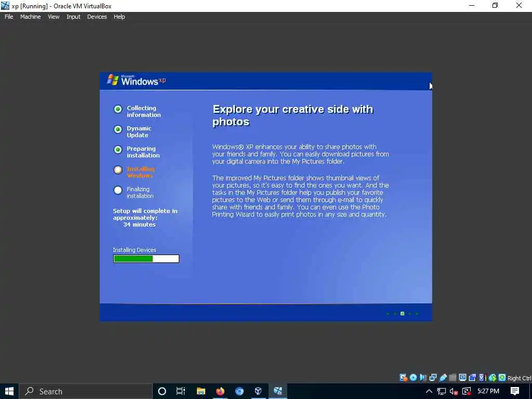Open the File menu in VirtualBox
Screen dimensions: 532x399
[x=9, y=17]
